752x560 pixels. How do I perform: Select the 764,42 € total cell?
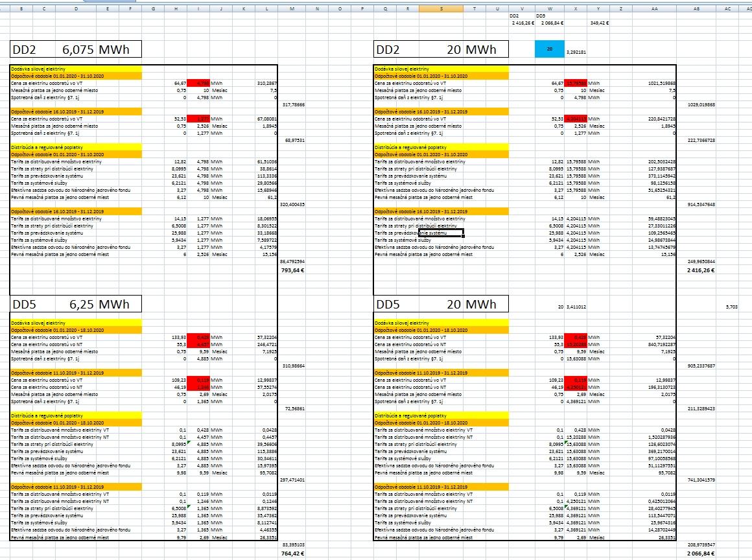292,554
